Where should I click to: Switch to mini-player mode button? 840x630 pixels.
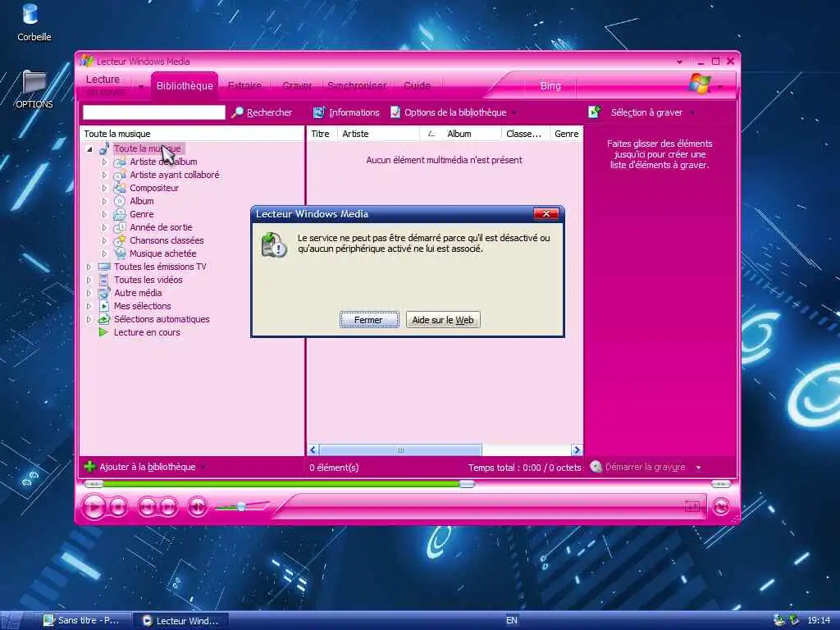[x=721, y=506]
